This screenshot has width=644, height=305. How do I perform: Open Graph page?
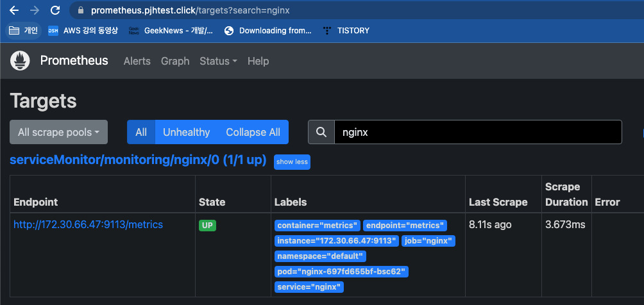pos(175,61)
